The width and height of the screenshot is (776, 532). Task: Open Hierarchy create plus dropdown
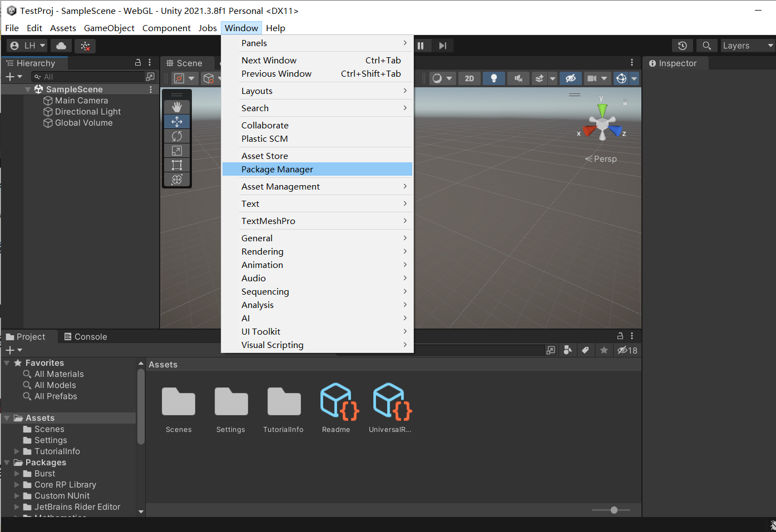coord(14,77)
